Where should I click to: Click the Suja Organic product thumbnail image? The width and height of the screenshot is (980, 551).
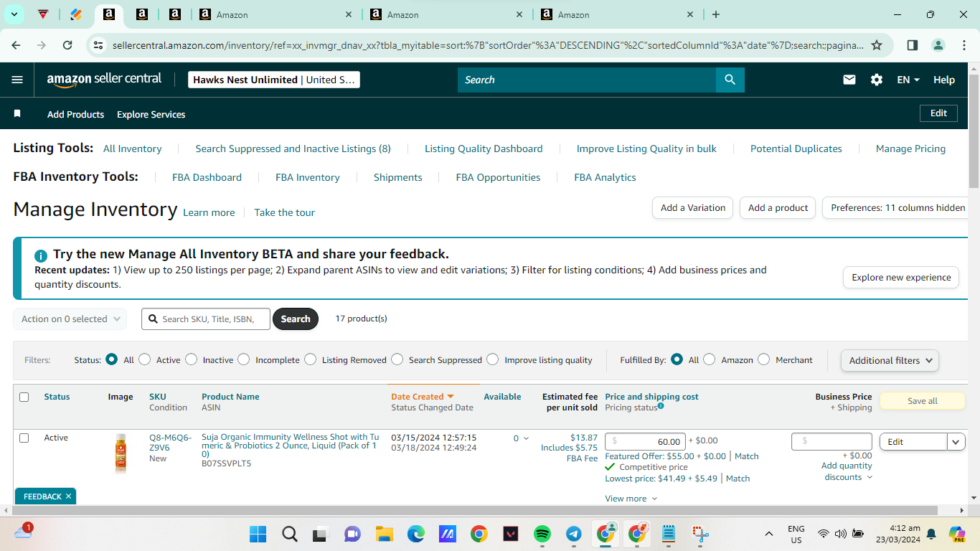click(121, 453)
